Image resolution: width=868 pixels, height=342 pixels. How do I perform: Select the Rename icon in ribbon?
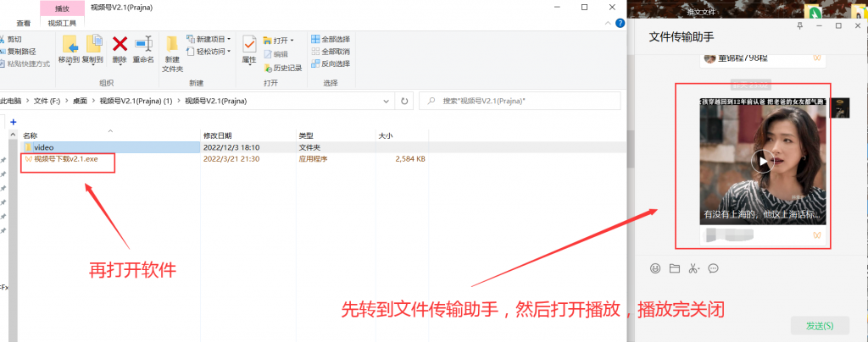point(144,44)
